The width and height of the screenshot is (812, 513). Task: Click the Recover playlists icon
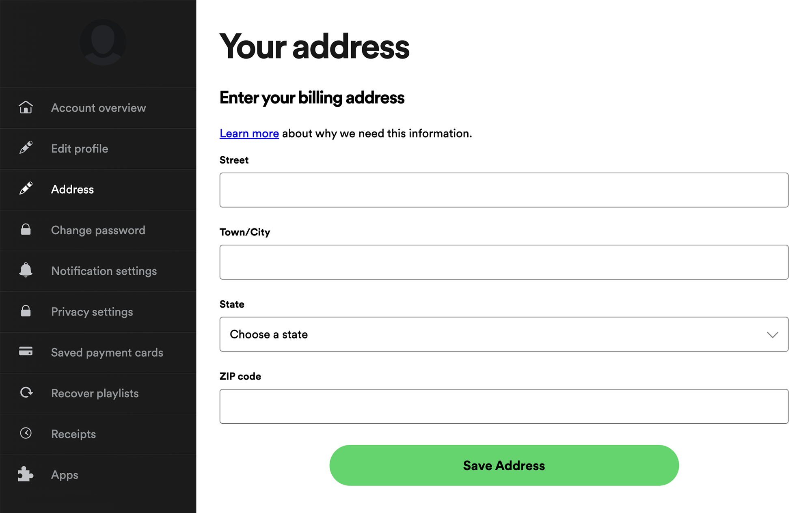(26, 393)
